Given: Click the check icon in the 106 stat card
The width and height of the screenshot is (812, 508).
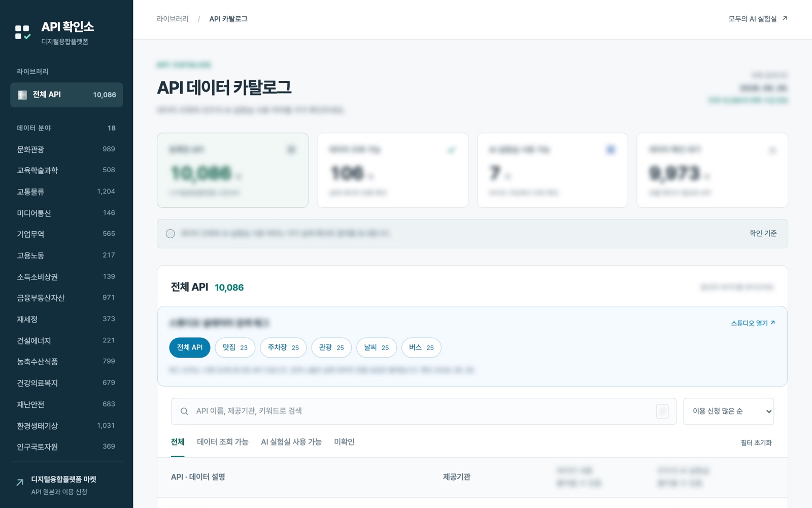Looking at the screenshot, I should click(x=451, y=150).
